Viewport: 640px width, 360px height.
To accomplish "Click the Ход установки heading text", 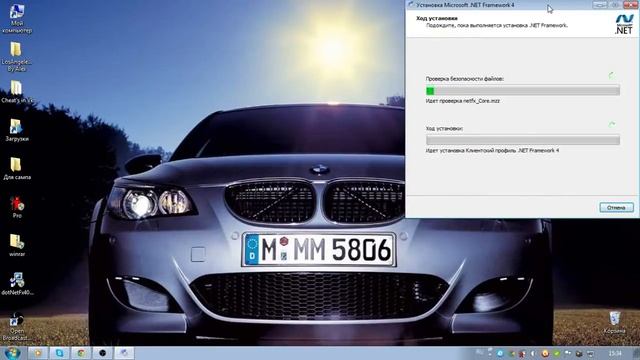I will tap(437, 18).
